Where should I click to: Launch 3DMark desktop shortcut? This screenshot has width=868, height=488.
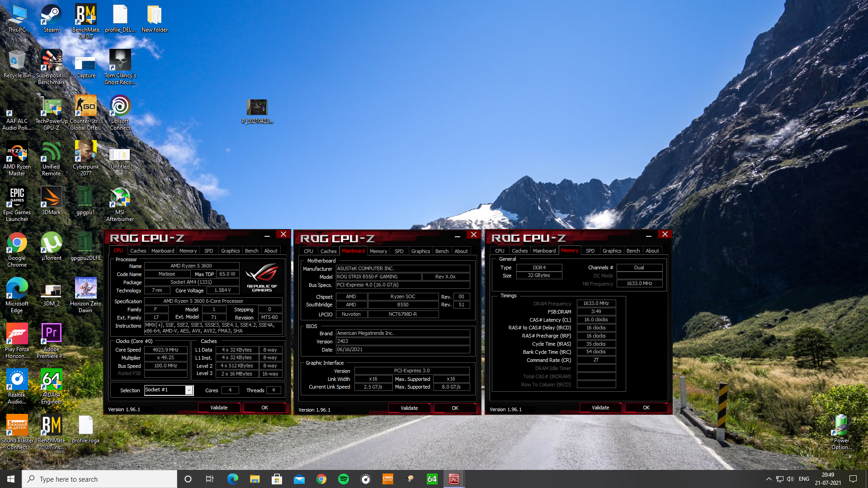click(51, 201)
